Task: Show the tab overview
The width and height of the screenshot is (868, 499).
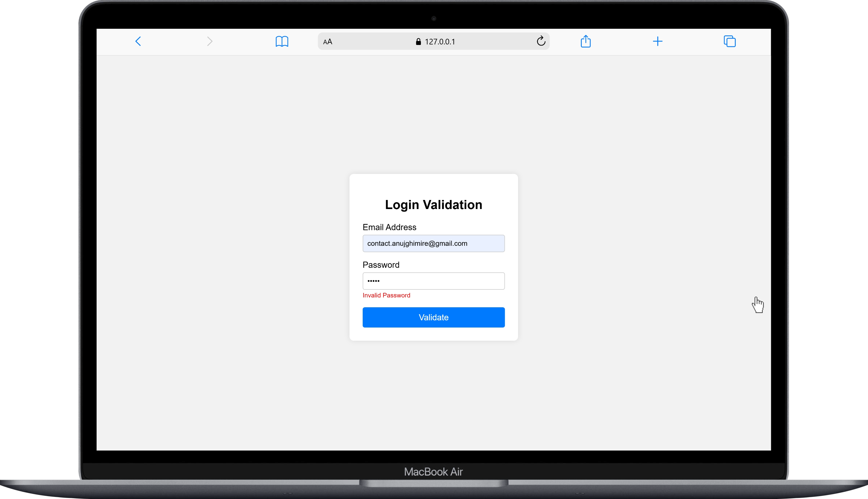Action: [x=730, y=41]
